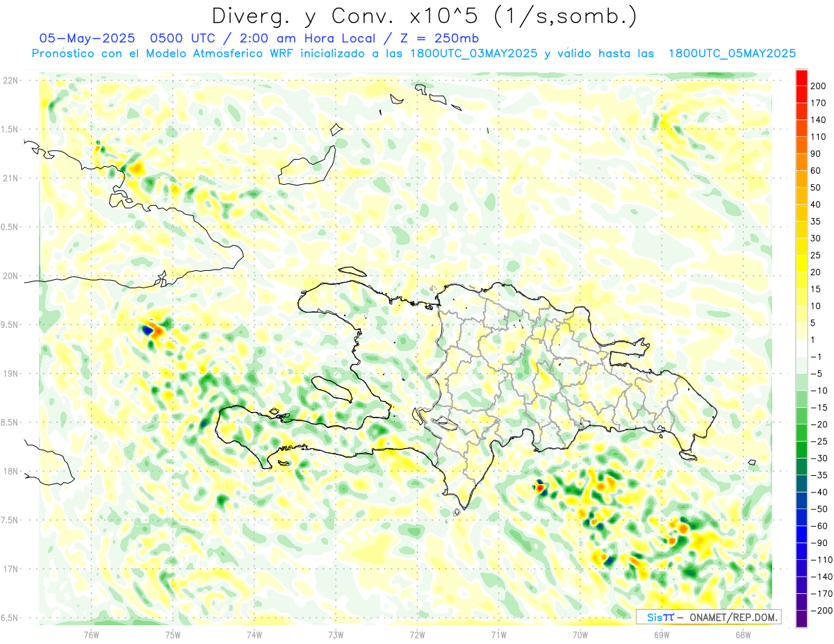Click the "-170" color bar value
834x644 pixels.
tap(821, 593)
